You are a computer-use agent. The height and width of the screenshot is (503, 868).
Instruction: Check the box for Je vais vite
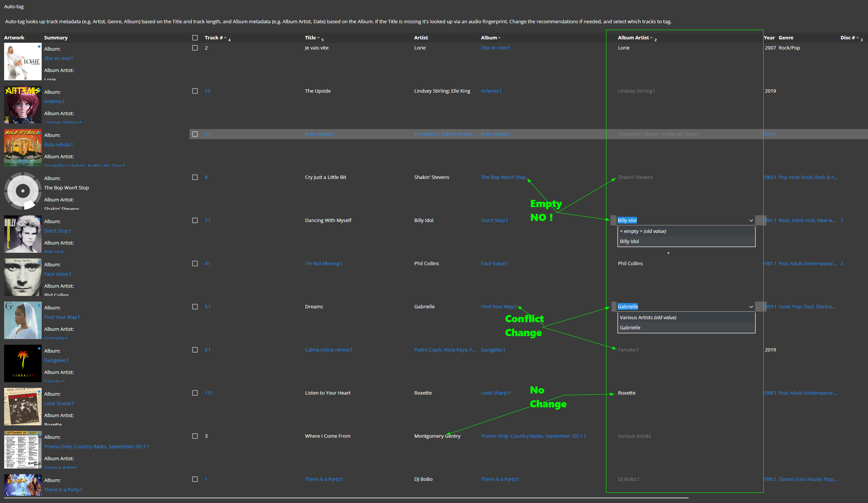point(195,48)
